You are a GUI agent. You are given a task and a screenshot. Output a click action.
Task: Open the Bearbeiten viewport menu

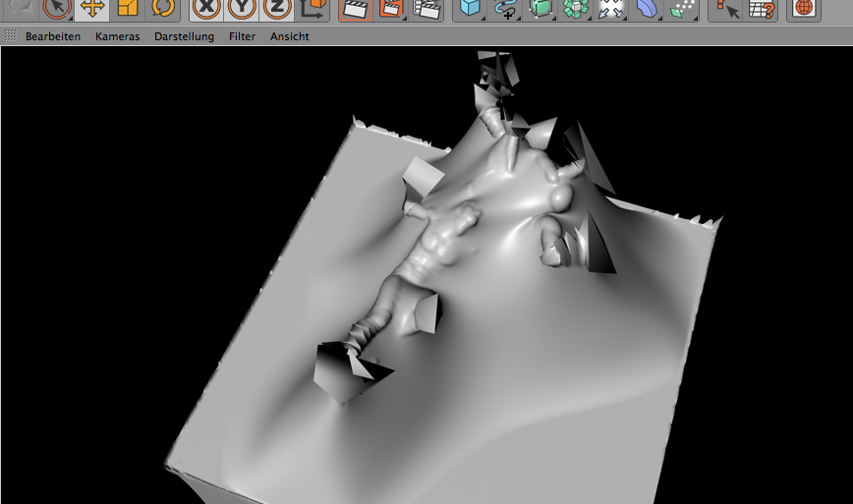53,36
